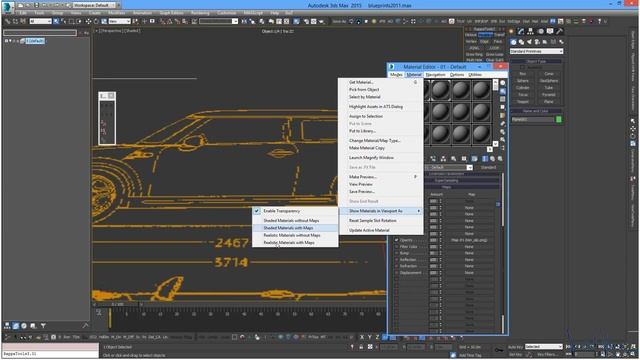
Task: Toggle the AutoGrid checkbox
Action: point(523,67)
